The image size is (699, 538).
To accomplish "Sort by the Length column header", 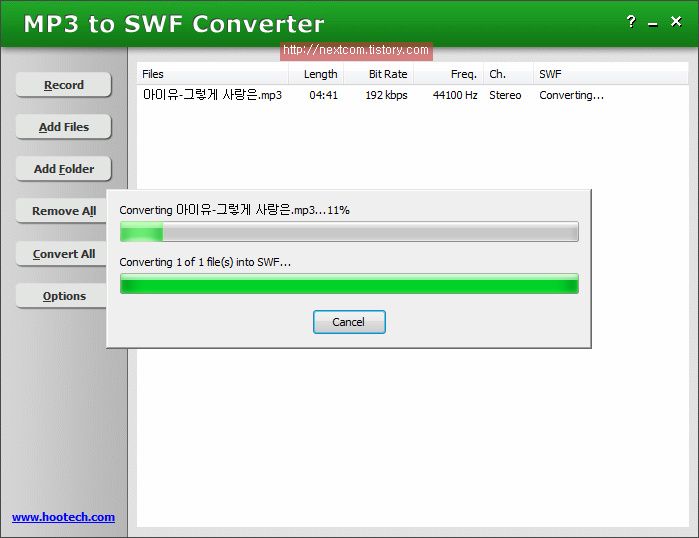I will [316, 74].
